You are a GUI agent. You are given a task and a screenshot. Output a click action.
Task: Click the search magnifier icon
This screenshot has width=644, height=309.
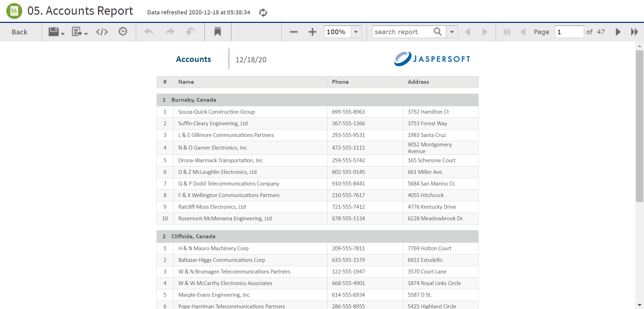(x=437, y=32)
